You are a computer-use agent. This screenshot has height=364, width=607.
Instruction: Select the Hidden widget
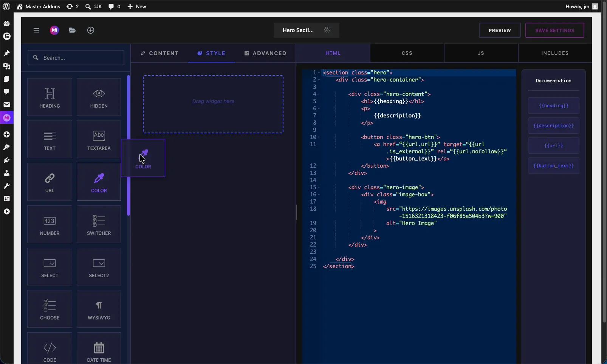[x=99, y=97]
